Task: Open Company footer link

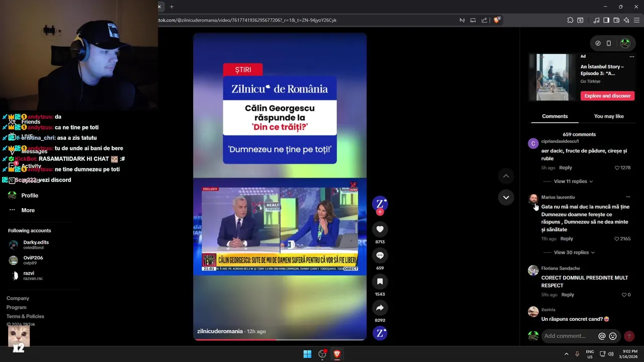Action: (18, 298)
